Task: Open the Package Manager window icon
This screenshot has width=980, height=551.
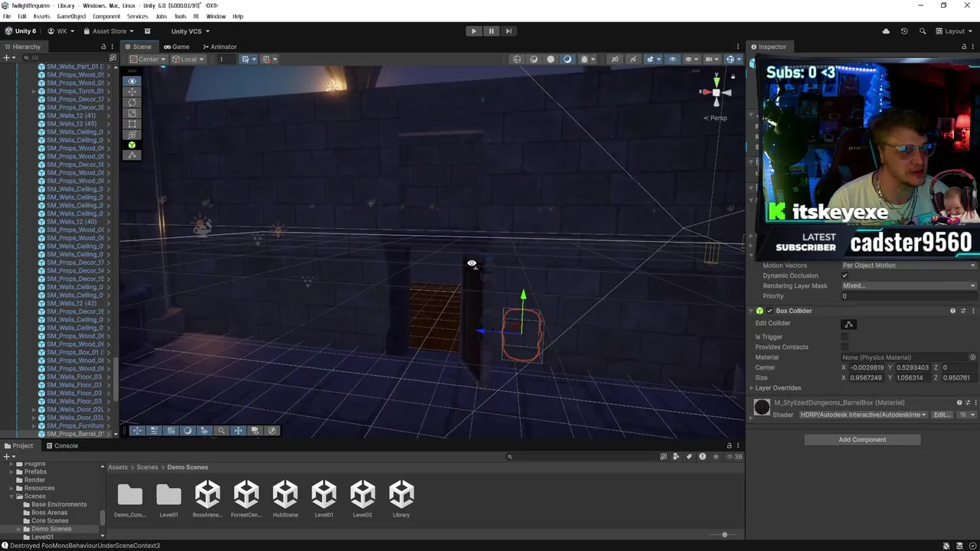Action: pos(147,31)
